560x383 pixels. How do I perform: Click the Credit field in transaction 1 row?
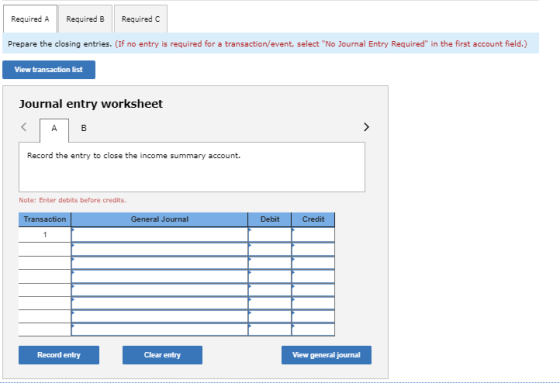coord(313,235)
